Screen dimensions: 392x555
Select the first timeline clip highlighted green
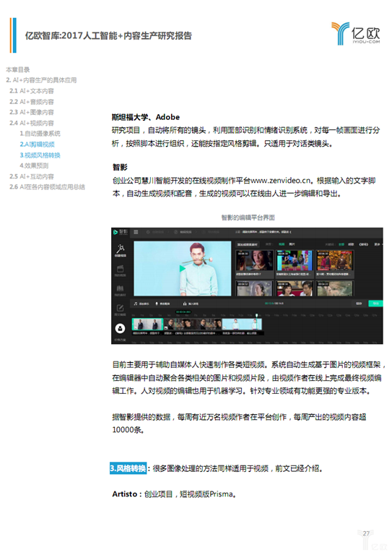click(x=147, y=324)
